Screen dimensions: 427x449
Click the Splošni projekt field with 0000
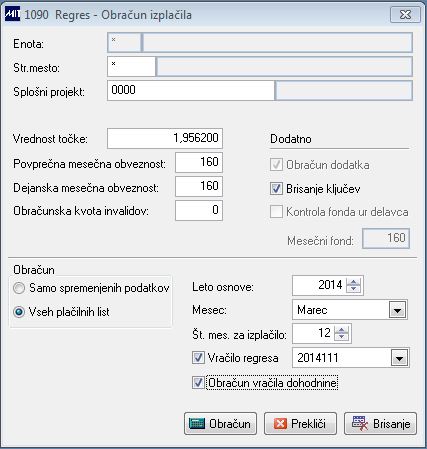click(191, 90)
